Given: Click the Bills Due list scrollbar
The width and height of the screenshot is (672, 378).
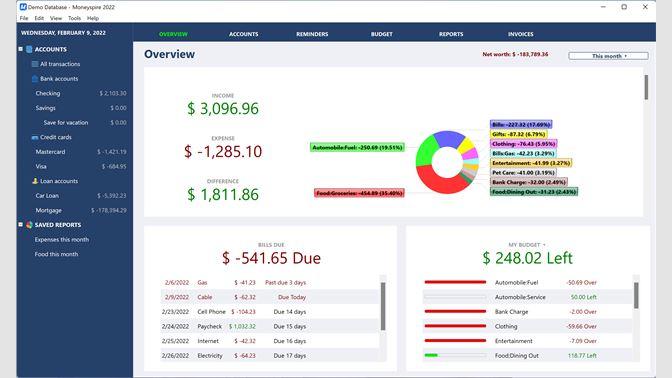Looking at the screenshot, I should (383, 306).
